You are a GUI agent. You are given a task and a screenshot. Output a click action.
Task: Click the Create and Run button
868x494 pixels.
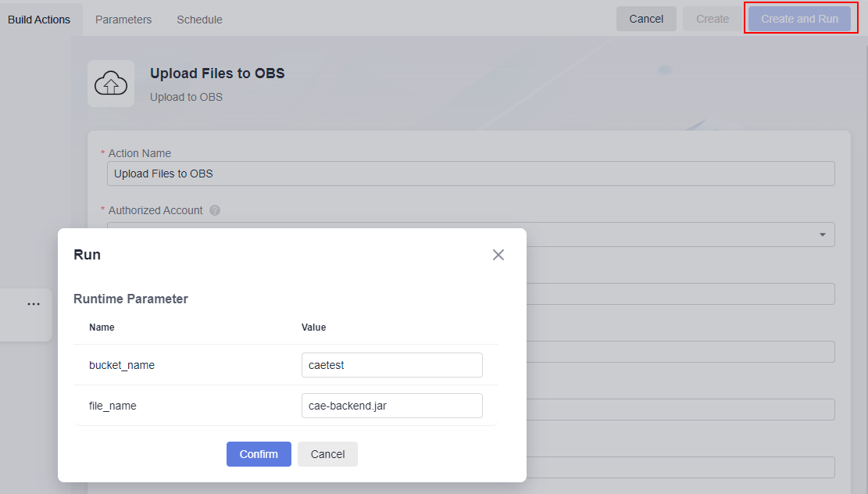click(x=799, y=19)
